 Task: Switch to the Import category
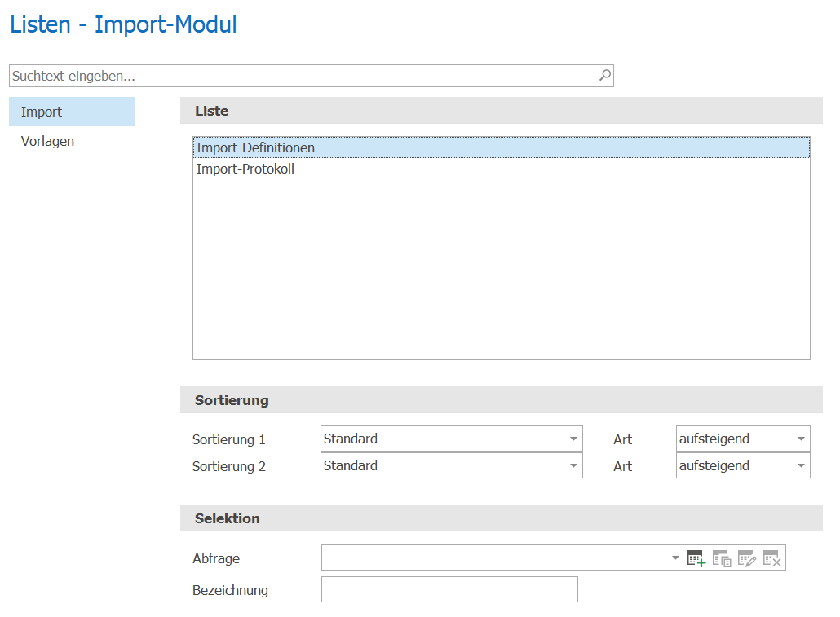coord(72,112)
